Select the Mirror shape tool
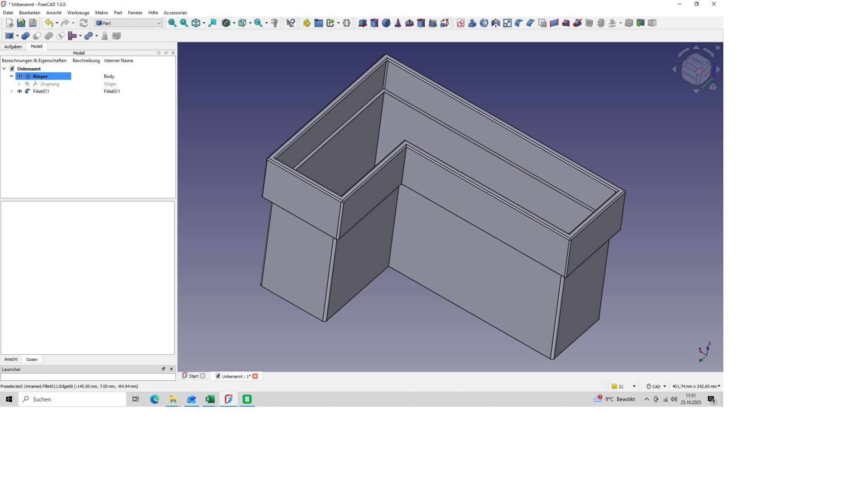Screen dimensions: 868x488 496,23
